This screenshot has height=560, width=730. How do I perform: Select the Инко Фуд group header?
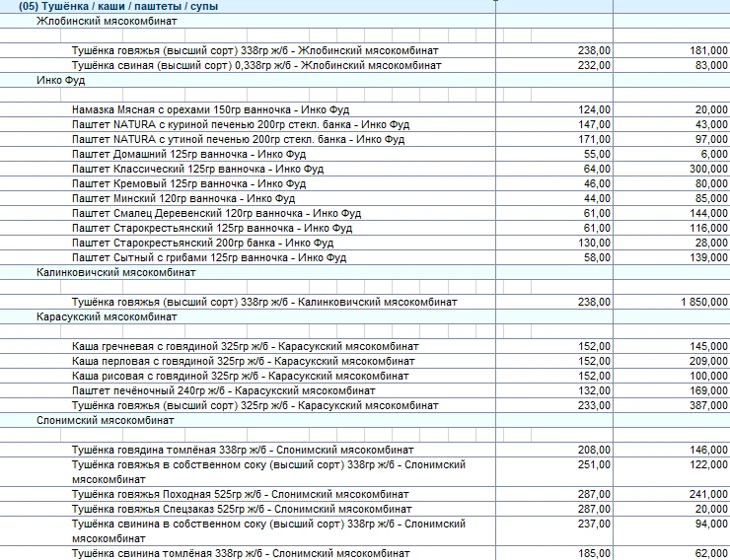(x=60, y=80)
